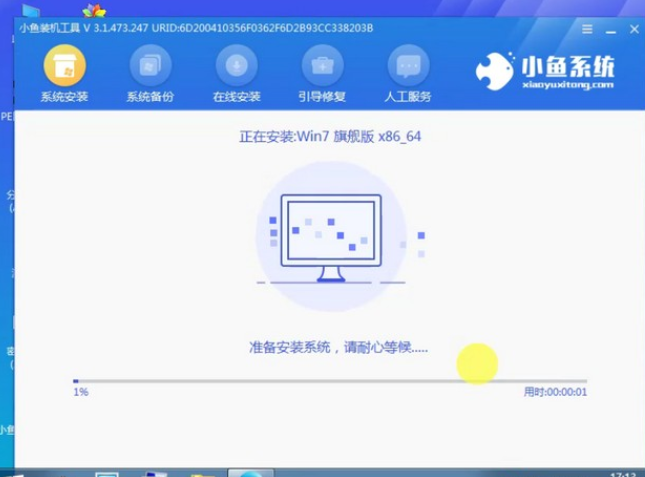Click the 小鱼系统 fish logo
Image resolution: width=645 pixels, height=477 pixels.
[495, 71]
